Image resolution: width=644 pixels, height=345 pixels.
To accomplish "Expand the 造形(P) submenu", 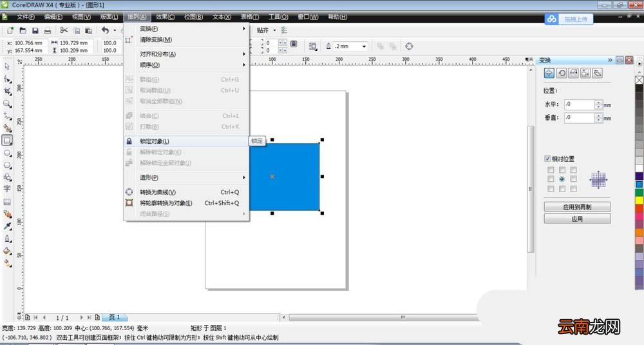I will tap(187, 177).
